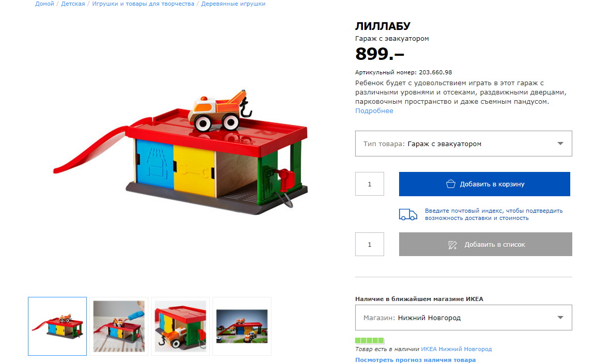Click the shopping basket icon in cart button
This screenshot has height=364, width=594.
pos(450,184)
